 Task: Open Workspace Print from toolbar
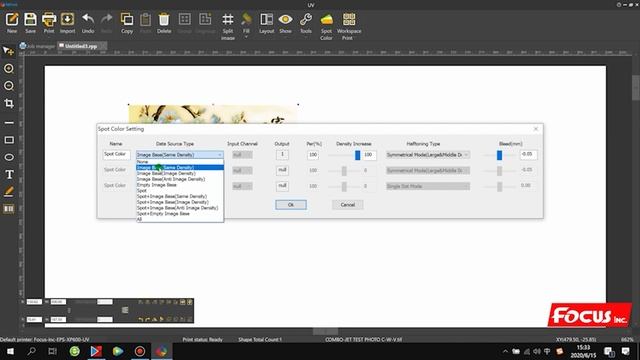pos(349,27)
